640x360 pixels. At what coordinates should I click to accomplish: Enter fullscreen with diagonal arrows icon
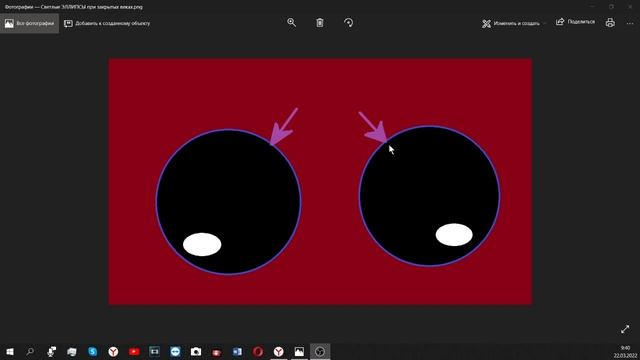pyautogui.click(x=625, y=329)
